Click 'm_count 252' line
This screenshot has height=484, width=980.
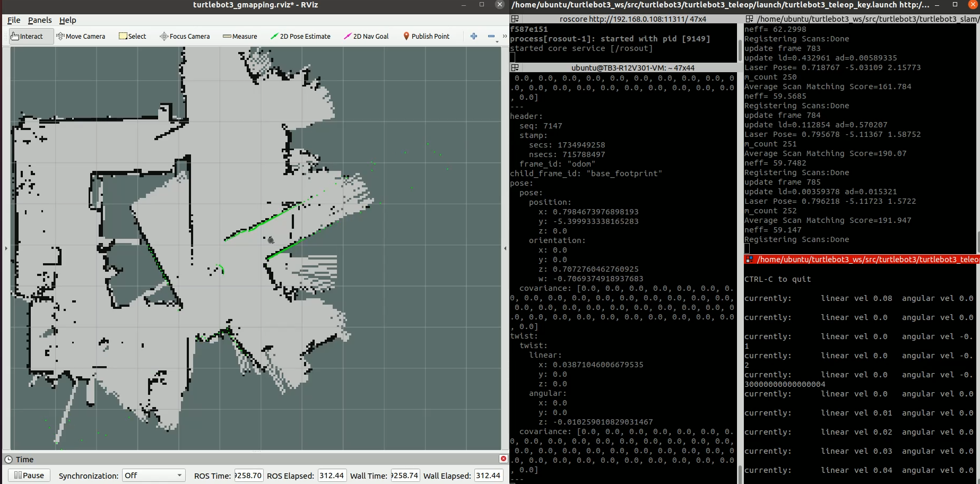pos(770,211)
